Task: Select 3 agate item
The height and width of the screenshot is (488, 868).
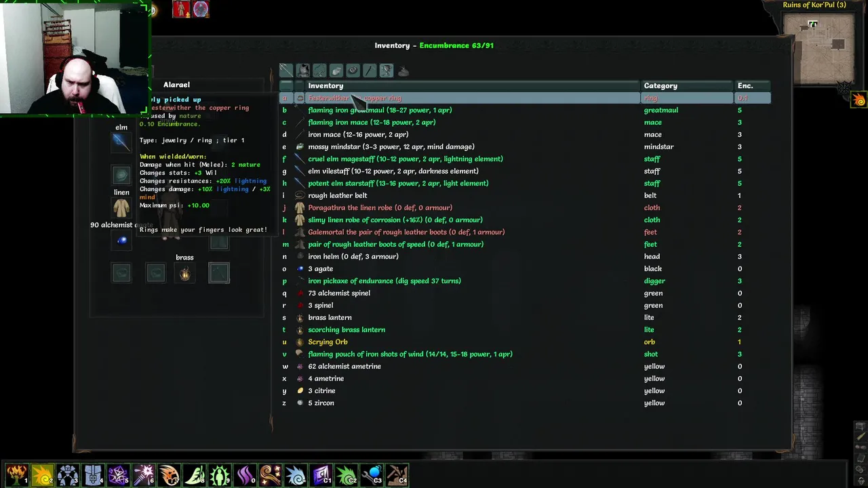Action: (x=525, y=268)
